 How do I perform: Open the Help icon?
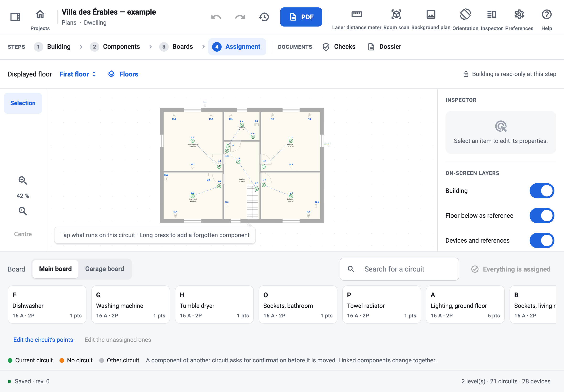(x=547, y=14)
